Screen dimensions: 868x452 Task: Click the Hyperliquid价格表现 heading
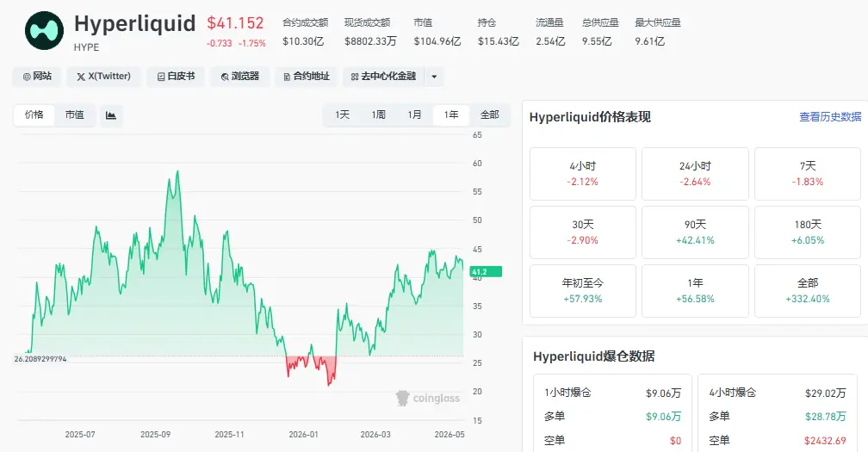[590, 117]
